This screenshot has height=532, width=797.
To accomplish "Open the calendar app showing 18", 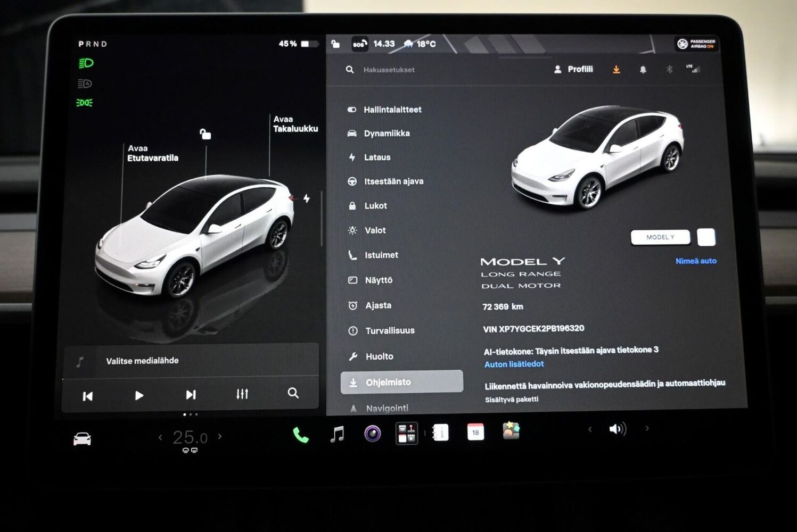I will click(x=475, y=432).
